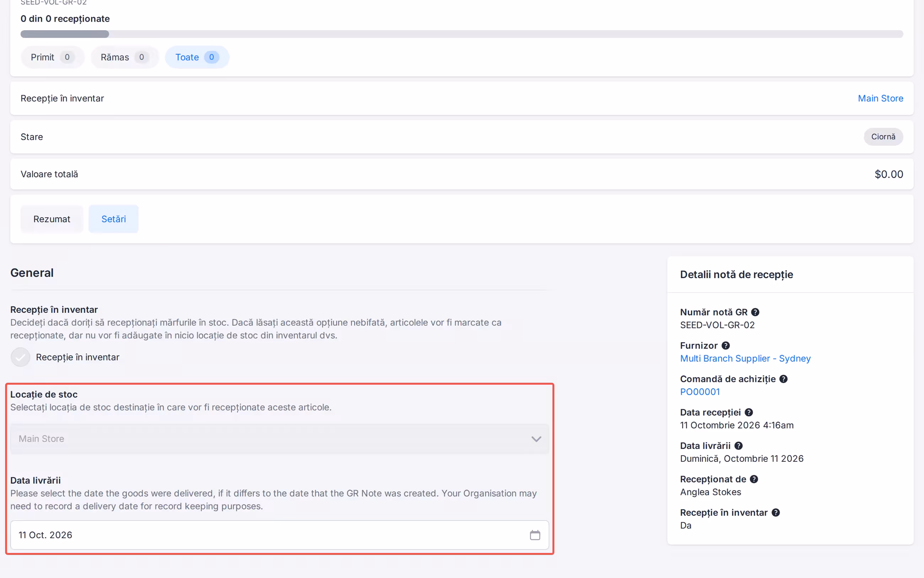This screenshot has height=578, width=924.
Task: Click the reception progress bar
Action: [462, 34]
